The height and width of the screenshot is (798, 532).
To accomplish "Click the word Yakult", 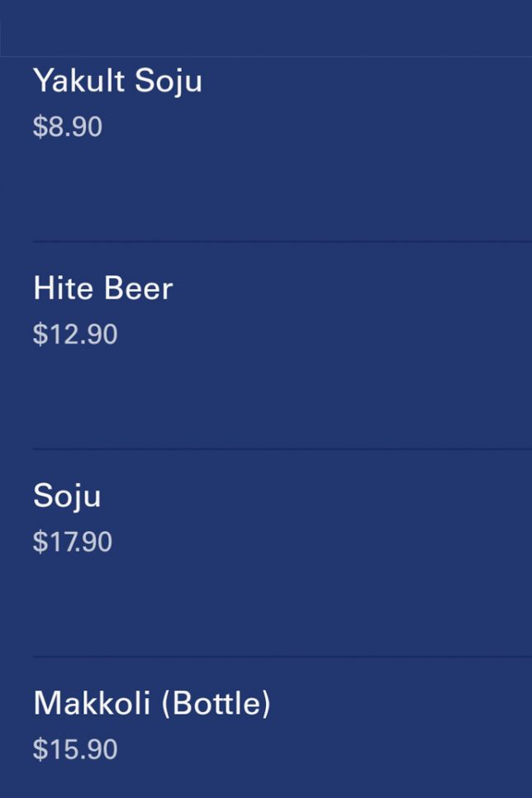I will pyautogui.click(x=78, y=81).
